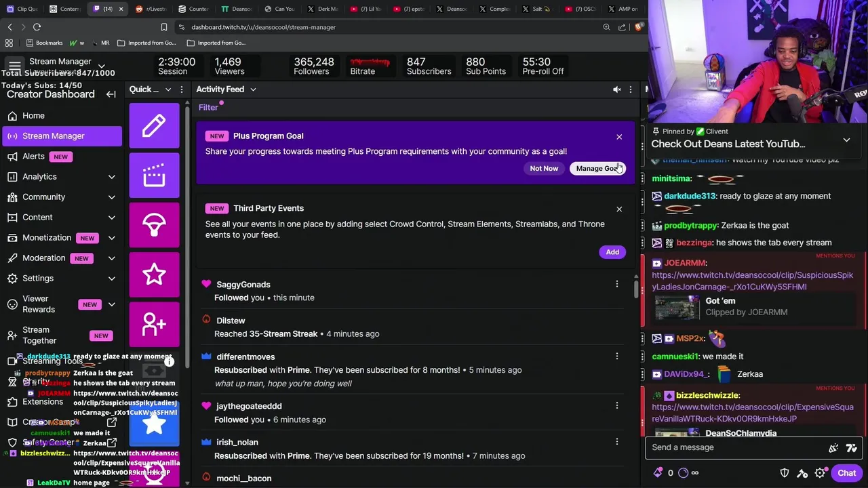The width and height of the screenshot is (868, 488).
Task: Select the clapperboard clip quick action
Action: coord(154,175)
